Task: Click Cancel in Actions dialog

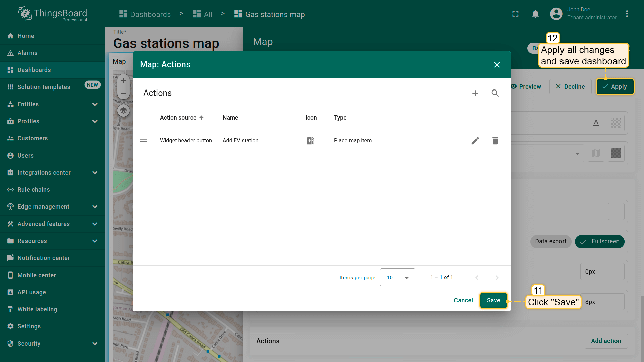Action: [463, 300]
